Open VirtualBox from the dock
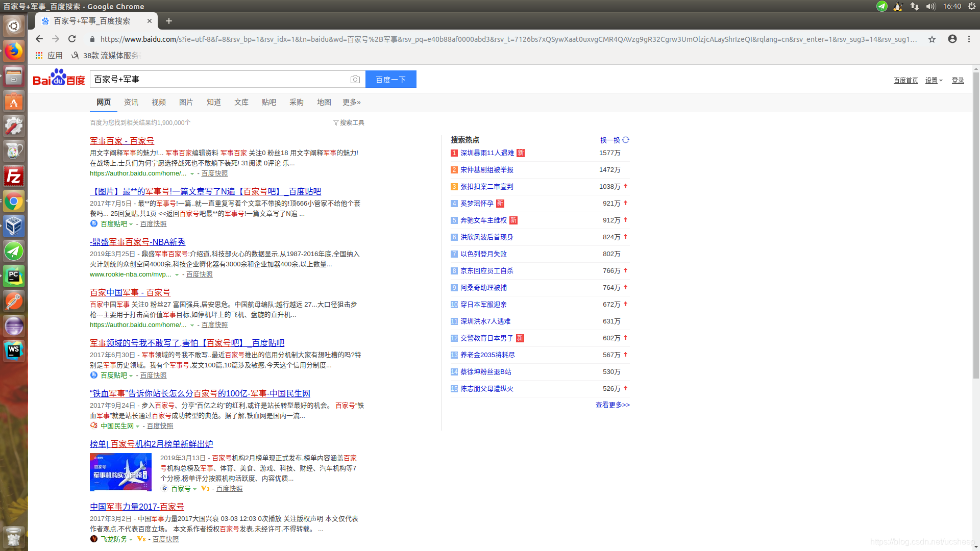The height and width of the screenshot is (551, 980). (x=14, y=226)
